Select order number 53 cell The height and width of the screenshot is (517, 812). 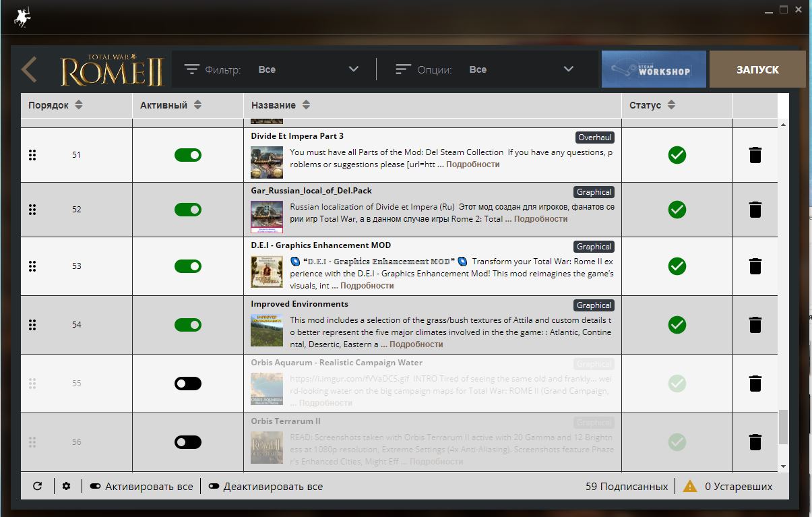(76, 266)
